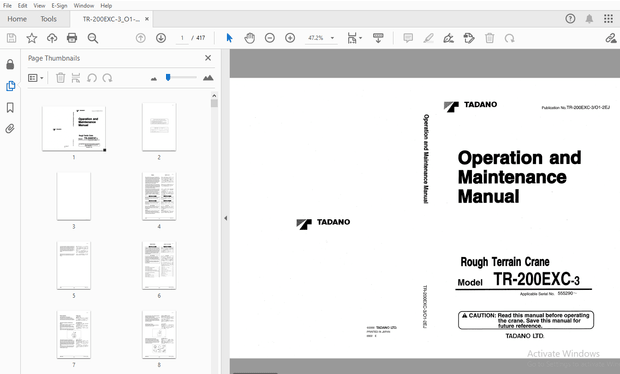Open the Bookmarks panel icon
620x374 pixels.
(10, 108)
